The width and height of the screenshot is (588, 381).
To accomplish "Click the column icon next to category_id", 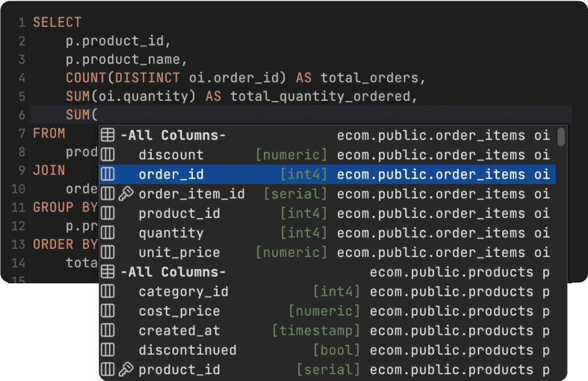I will [x=108, y=292].
